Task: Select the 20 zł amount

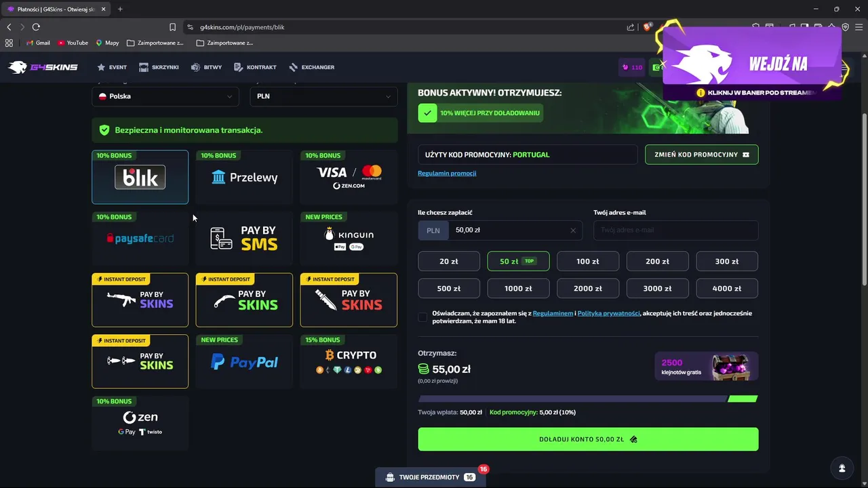Action: click(449, 262)
